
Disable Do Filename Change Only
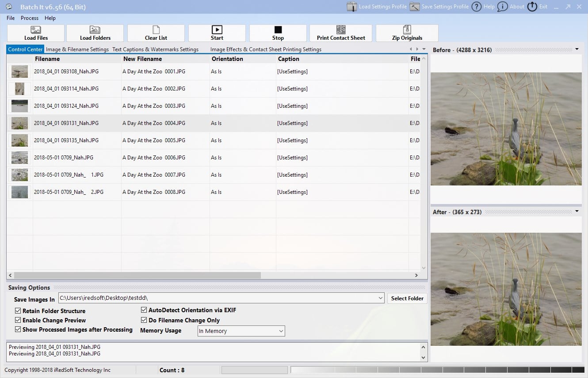pos(144,320)
